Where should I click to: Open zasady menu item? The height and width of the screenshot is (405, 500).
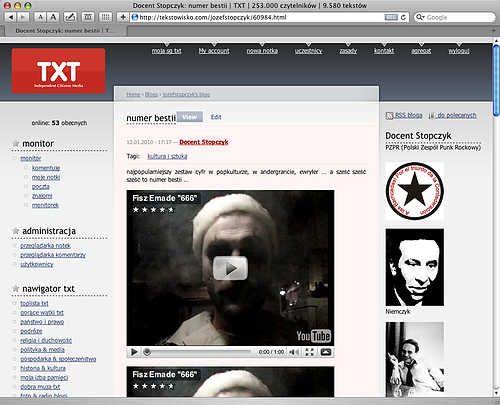pyautogui.click(x=348, y=51)
